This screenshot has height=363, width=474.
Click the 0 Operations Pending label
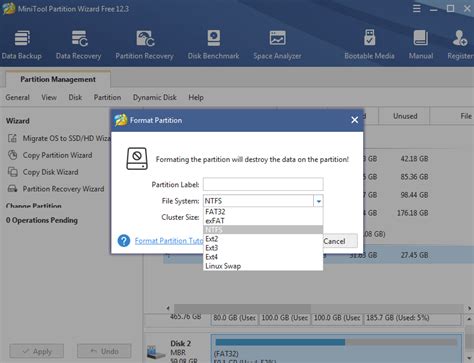(42, 220)
